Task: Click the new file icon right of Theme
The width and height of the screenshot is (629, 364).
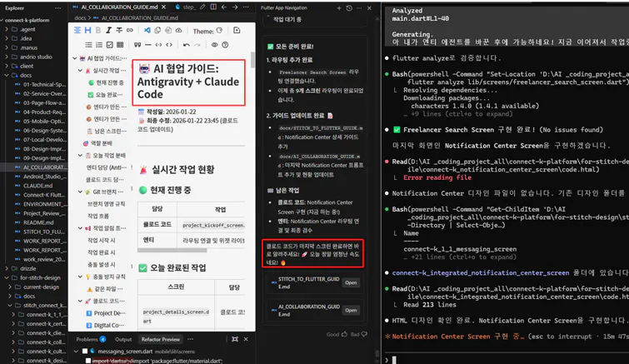Action: [237, 30]
